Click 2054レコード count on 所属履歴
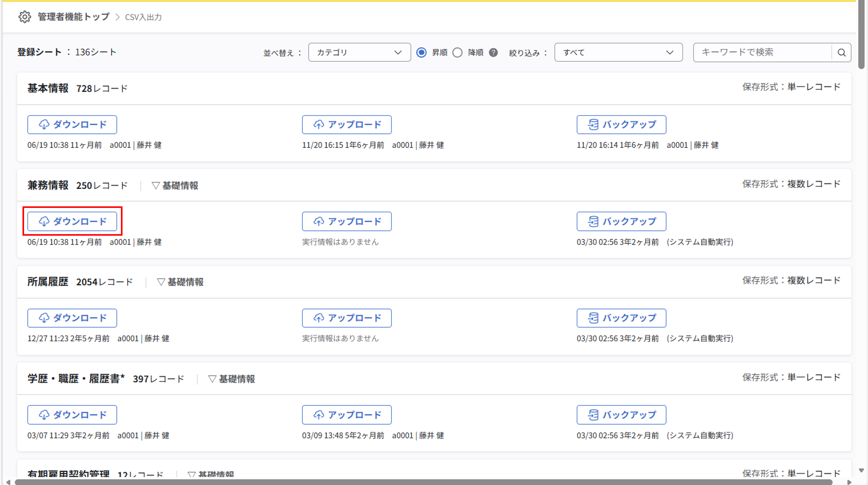 tap(105, 282)
